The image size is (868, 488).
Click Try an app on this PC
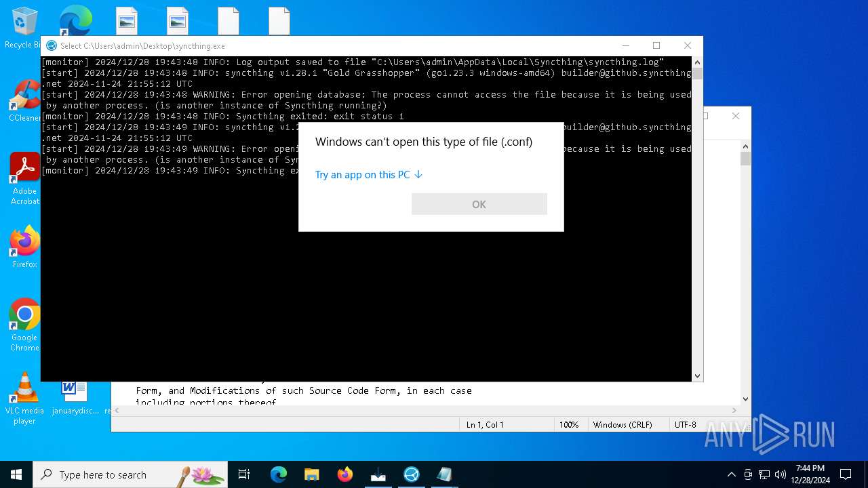[362, 175]
